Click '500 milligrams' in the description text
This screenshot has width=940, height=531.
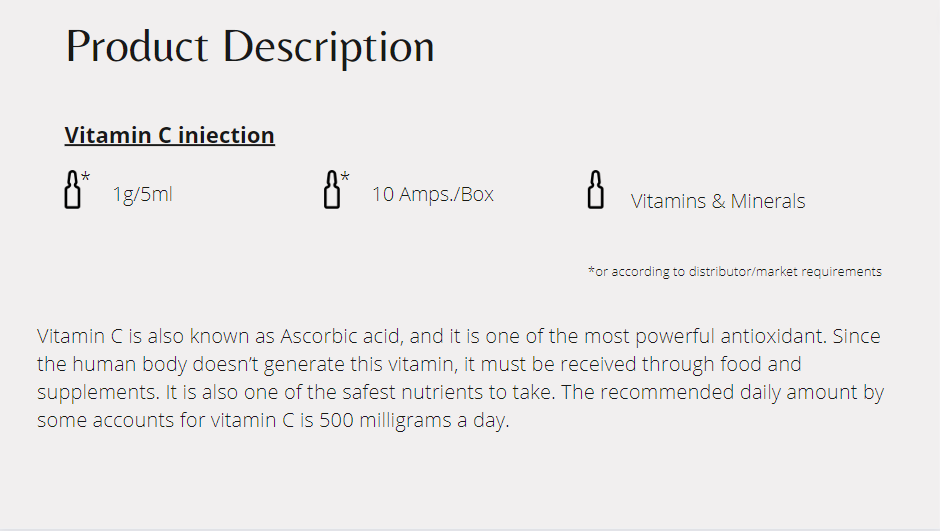(388, 421)
